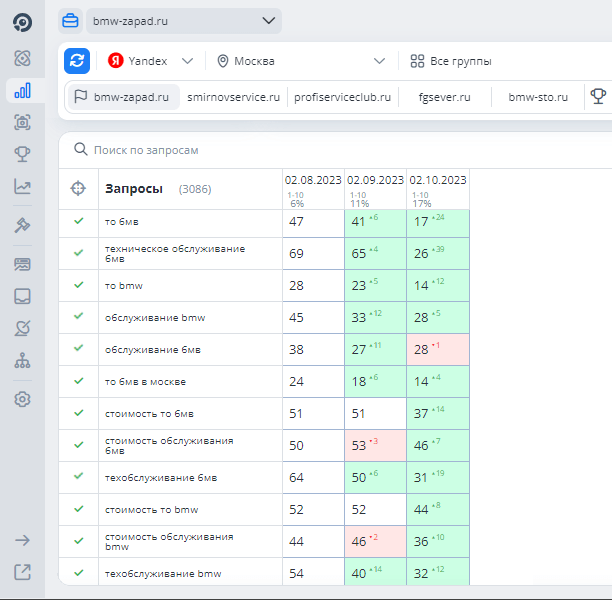Expand the Yandex search engine dropdown
Viewport: 612px width, 600px height.
(x=187, y=61)
